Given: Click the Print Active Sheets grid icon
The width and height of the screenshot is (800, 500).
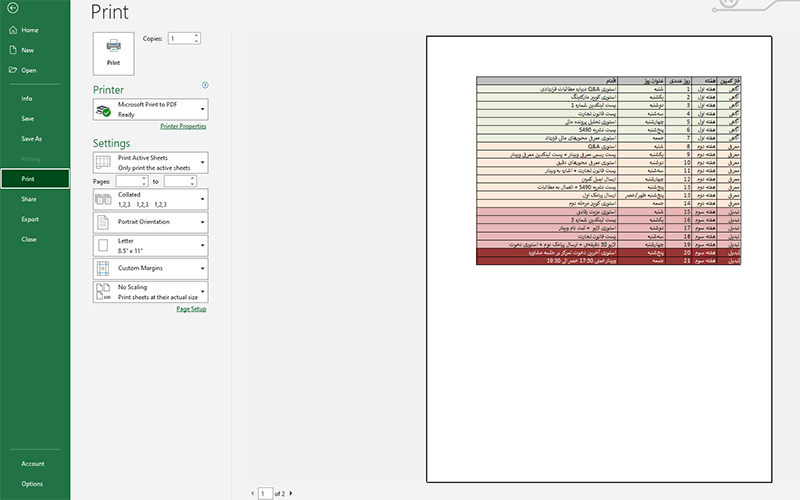Looking at the screenshot, I should (103, 162).
